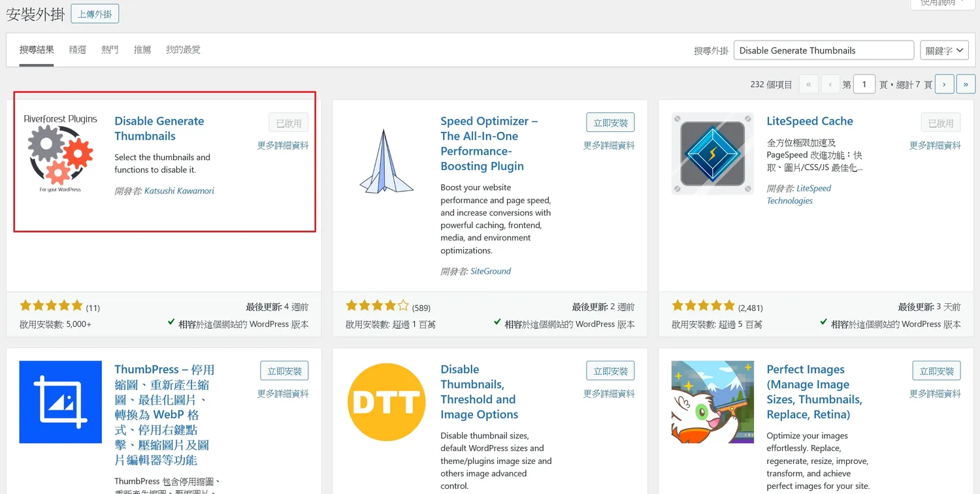
Task: Click the ThumbPress blue crop icon
Action: pyautogui.click(x=60, y=402)
